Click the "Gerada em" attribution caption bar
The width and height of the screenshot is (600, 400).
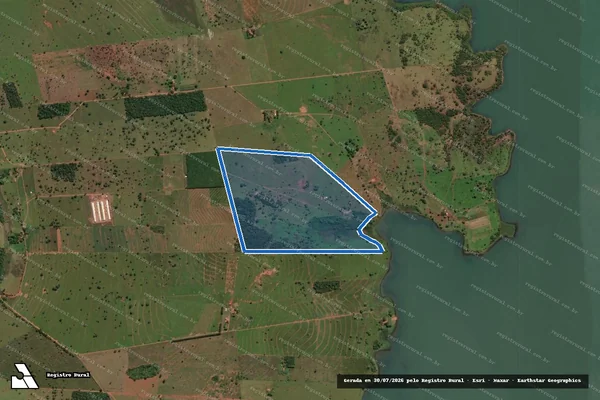[462, 381]
